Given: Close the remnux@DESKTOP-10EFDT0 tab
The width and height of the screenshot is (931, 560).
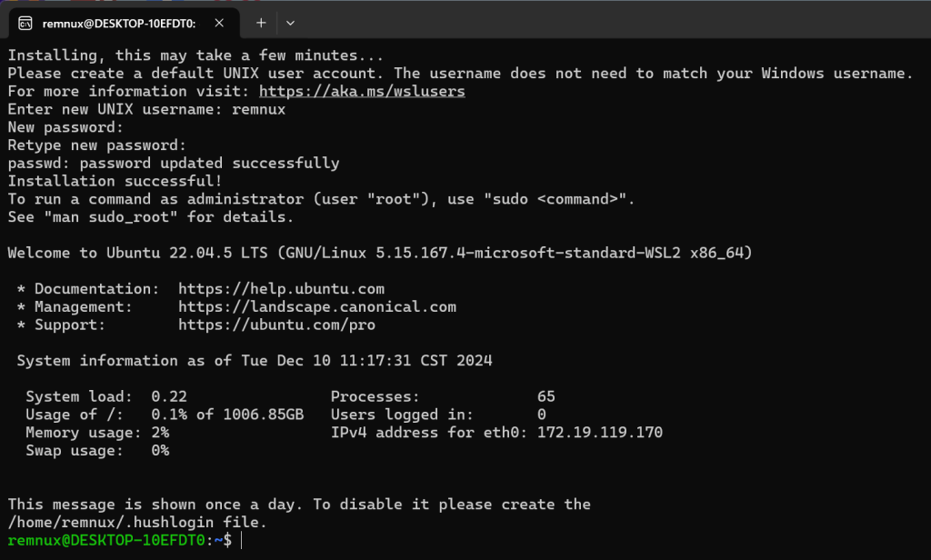Looking at the screenshot, I should click(219, 23).
